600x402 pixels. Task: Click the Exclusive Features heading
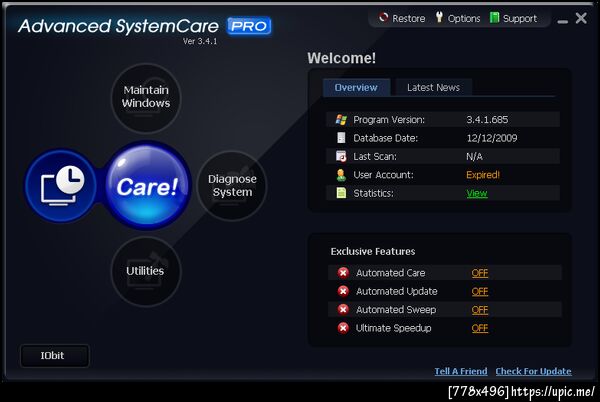coord(373,251)
